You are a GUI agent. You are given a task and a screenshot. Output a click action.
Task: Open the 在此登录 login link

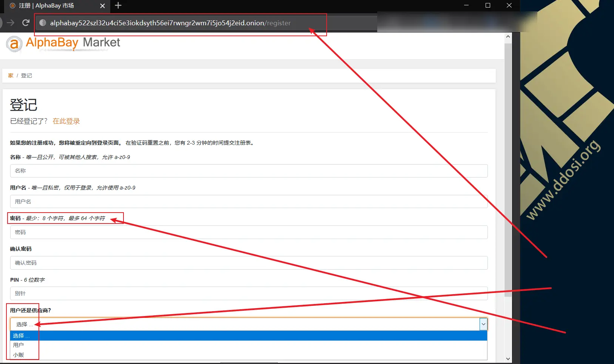click(66, 121)
